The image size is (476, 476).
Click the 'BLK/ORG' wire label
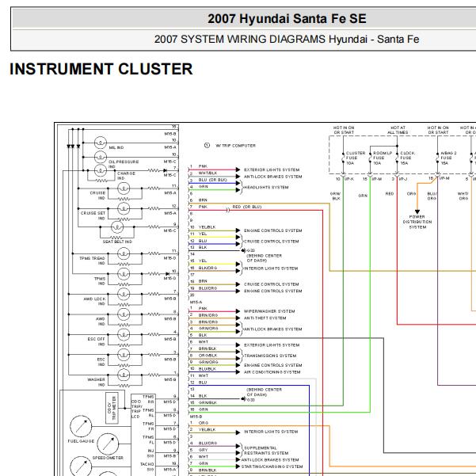pos(208,268)
